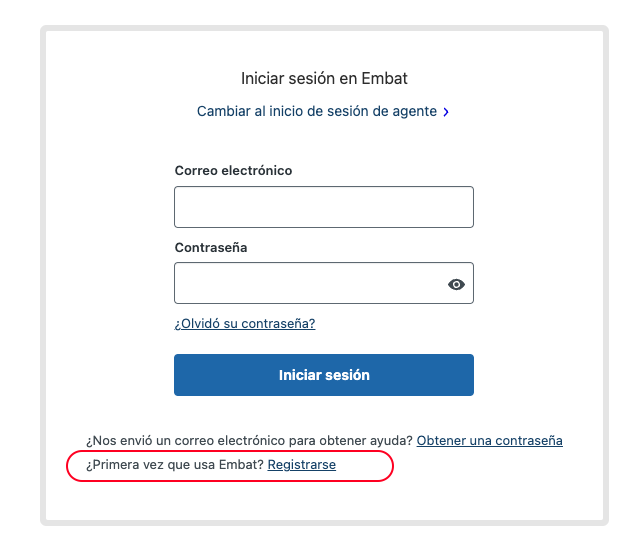Click the Contraseña field label
637x550 pixels.
[x=211, y=247]
